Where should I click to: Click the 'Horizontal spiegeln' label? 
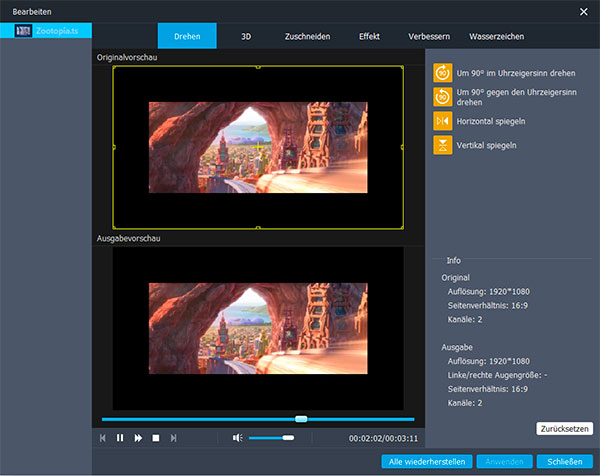pos(491,121)
